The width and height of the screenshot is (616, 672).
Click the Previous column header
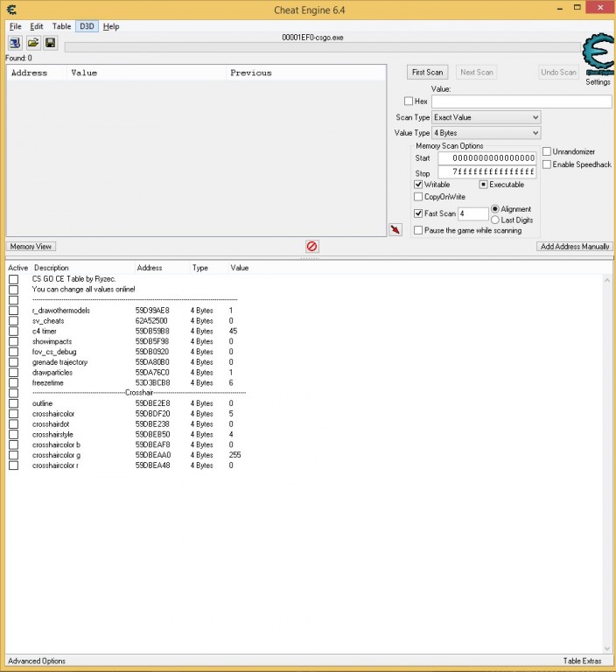click(305, 73)
